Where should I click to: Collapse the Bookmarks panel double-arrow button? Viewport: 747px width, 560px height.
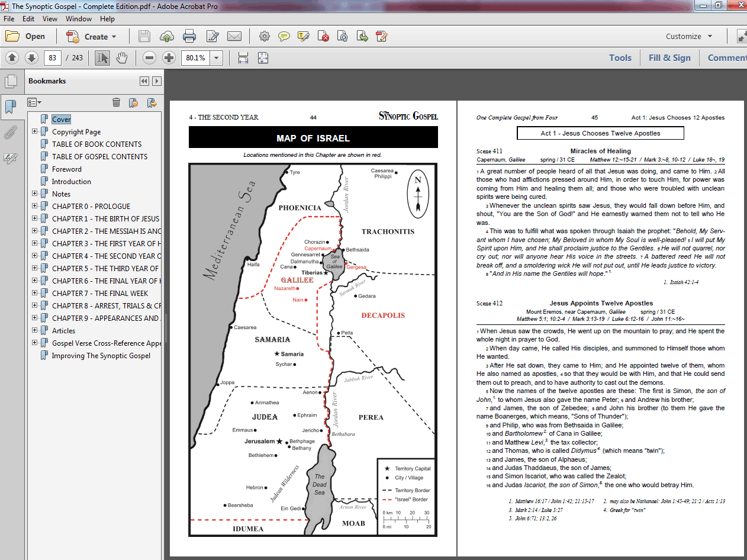pos(144,81)
